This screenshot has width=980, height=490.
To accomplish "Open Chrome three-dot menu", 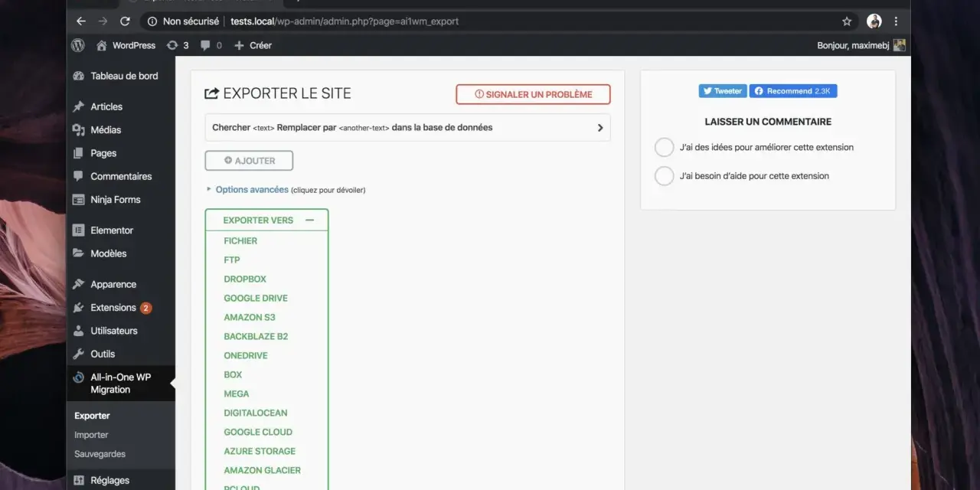I will [x=896, y=21].
